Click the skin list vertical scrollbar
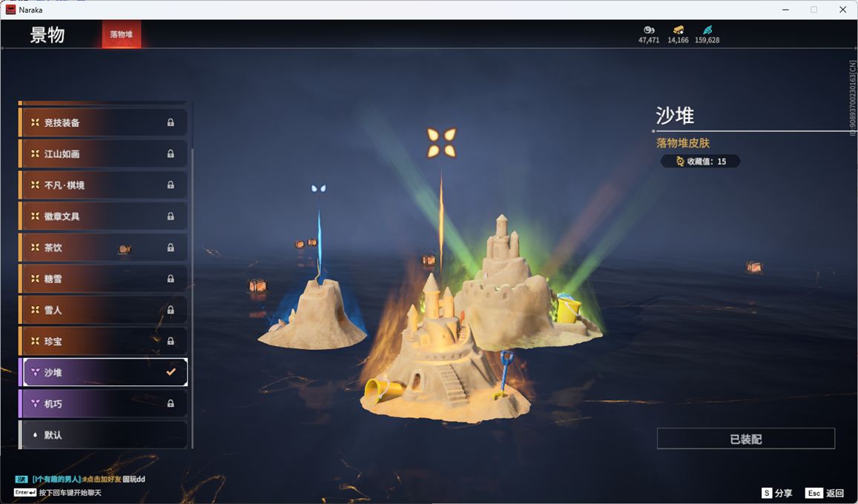The height and width of the screenshot is (504, 858). point(192,296)
